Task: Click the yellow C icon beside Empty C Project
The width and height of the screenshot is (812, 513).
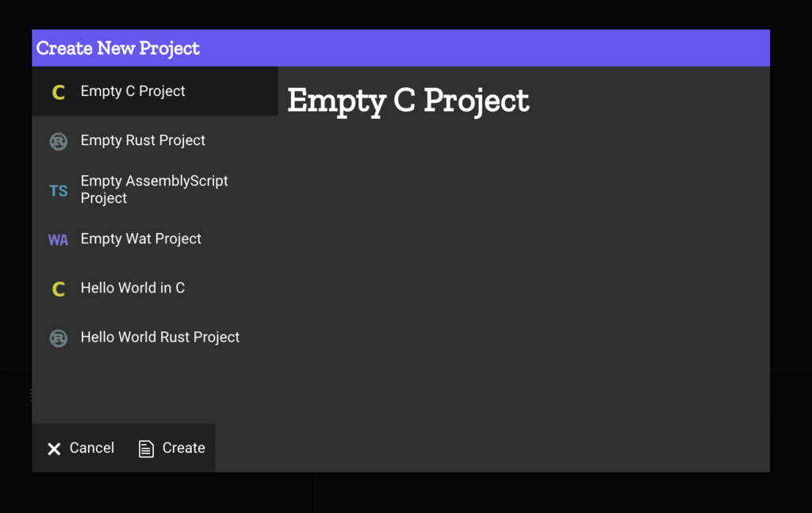Action: coord(59,92)
